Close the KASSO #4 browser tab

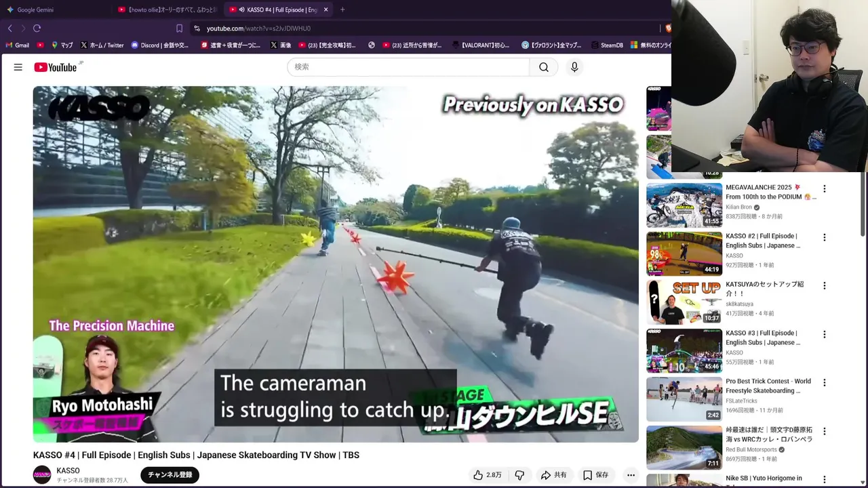pyautogui.click(x=325, y=9)
